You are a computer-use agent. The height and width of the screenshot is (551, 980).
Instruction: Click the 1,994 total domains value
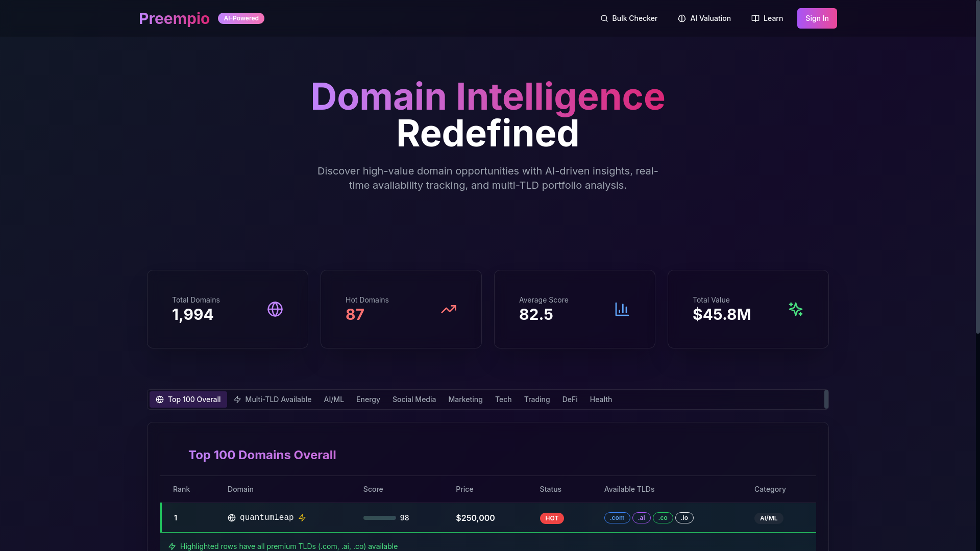tap(192, 315)
